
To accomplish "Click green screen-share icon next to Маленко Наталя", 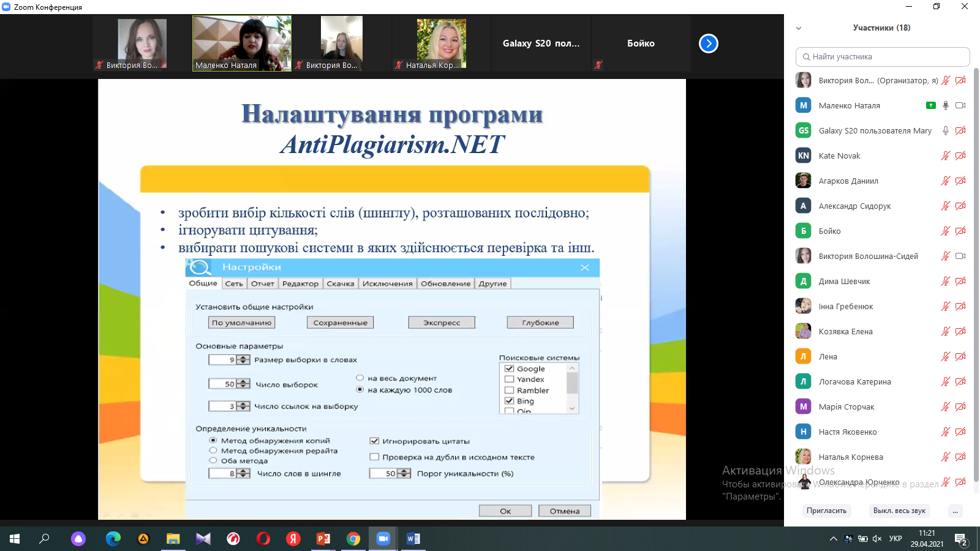I will coord(930,105).
